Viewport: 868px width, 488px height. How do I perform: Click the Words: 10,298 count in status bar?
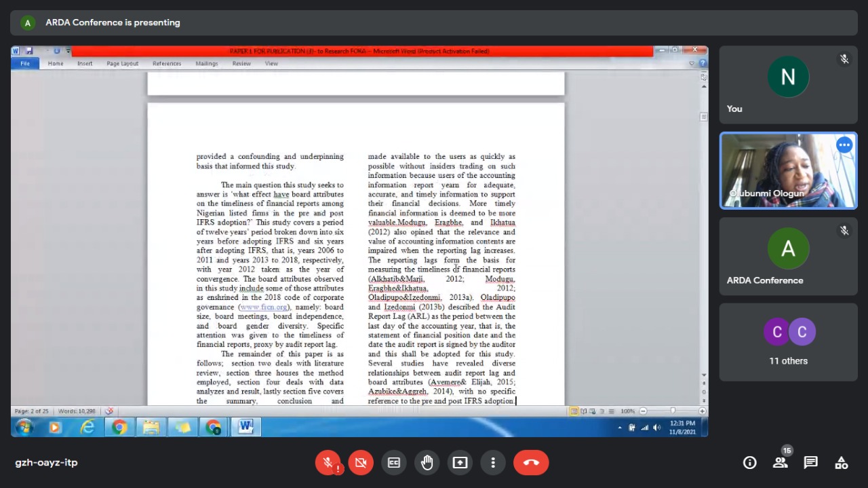(77, 411)
